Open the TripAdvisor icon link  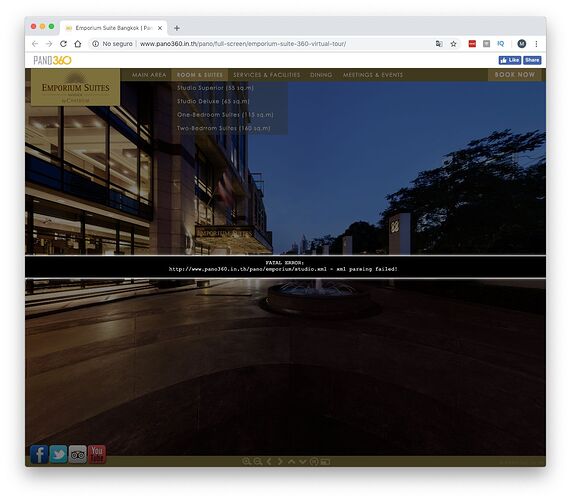(x=77, y=454)
